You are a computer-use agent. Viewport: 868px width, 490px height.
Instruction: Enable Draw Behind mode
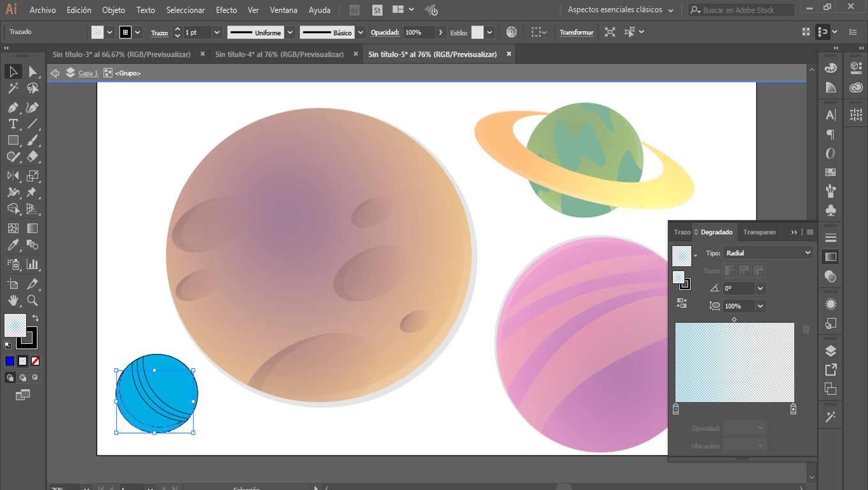click(23, 378)
